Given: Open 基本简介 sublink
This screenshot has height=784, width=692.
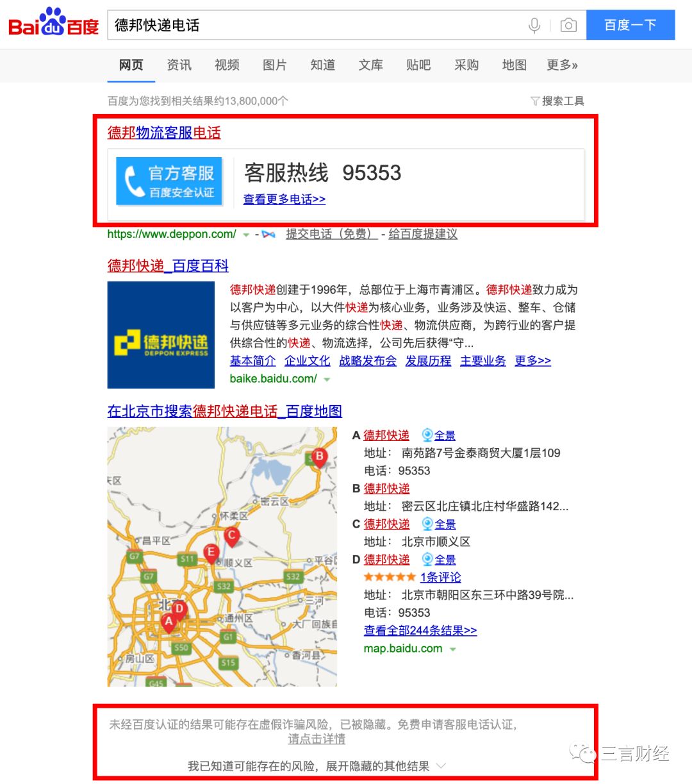Looking at the screenshot, I should [x=253, y=361].
